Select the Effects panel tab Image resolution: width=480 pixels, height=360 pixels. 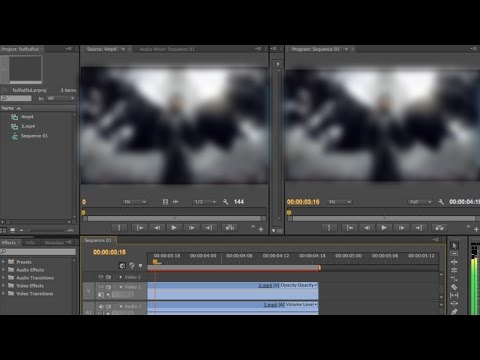point(9,242)
